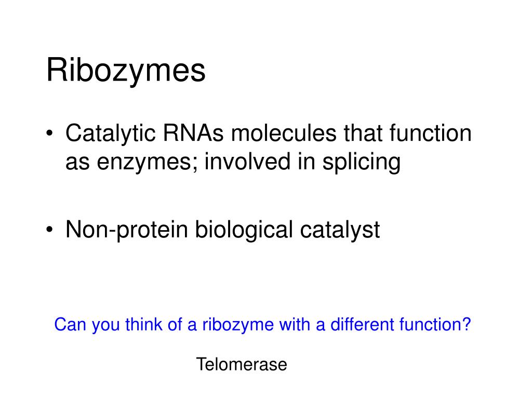Click the word RNAs in first bullet
Screen dimensions: 532x399
click(193, 132)
